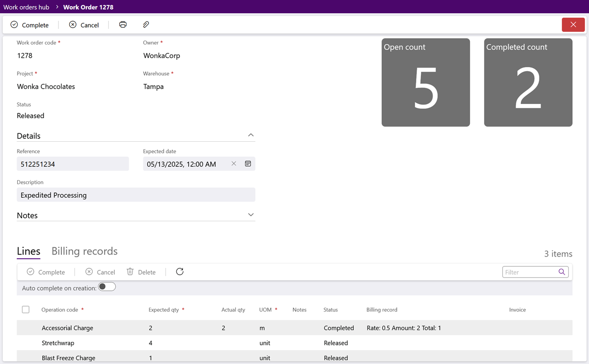
Task: Click Cancel in the lines toolbar
Action: (x=100, y=272)
